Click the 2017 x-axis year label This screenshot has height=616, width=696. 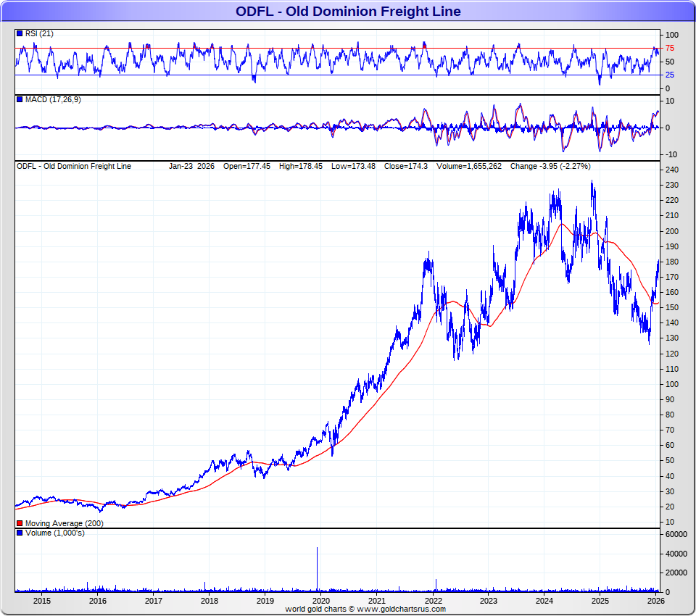click(x=154, y=601)
